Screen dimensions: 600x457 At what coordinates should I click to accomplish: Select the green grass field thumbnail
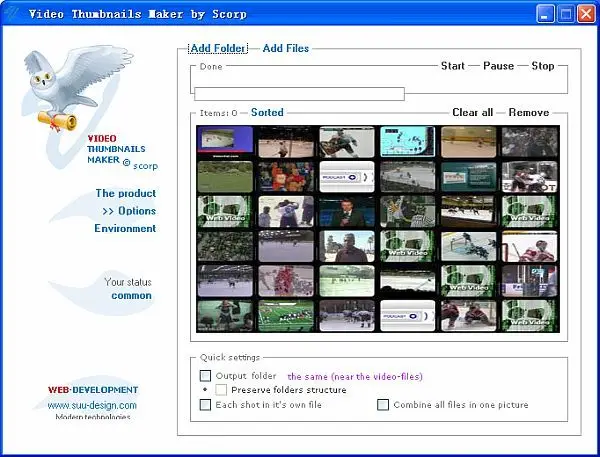coord(225,176)
